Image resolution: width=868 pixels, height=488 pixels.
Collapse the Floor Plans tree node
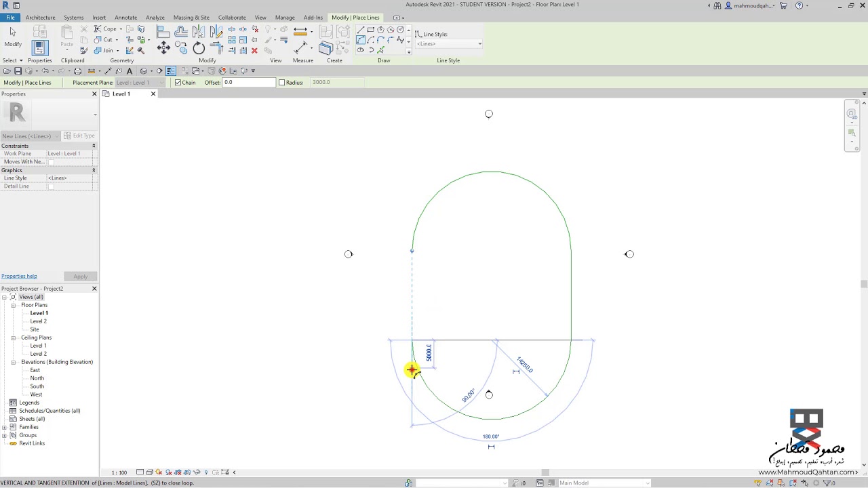[x=13, y=306]
